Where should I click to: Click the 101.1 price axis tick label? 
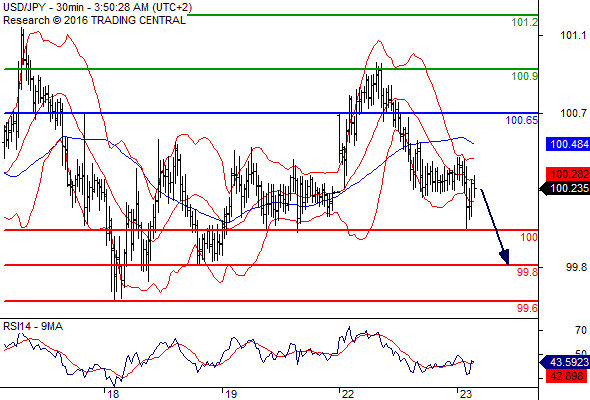[573, 35]
